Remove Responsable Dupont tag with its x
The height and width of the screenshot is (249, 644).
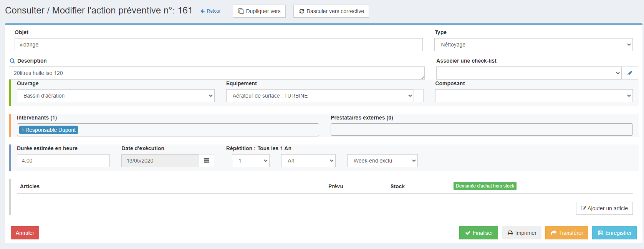pos(23,130)
